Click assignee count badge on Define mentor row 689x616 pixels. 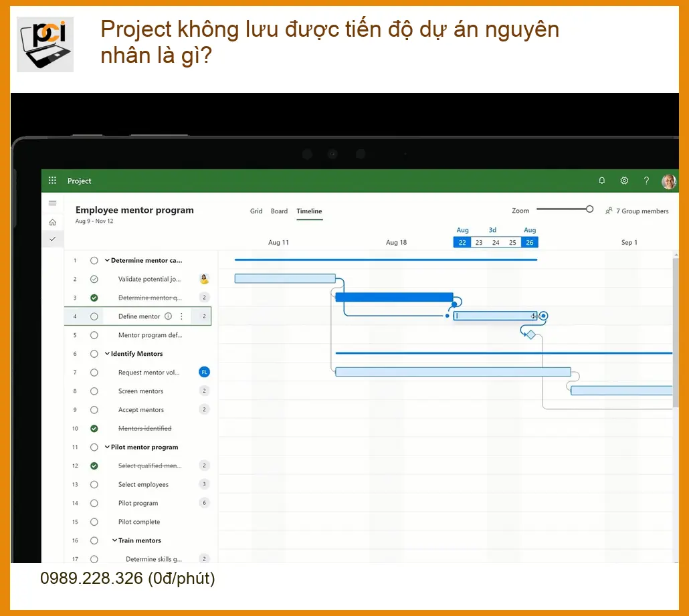(204, 316)
